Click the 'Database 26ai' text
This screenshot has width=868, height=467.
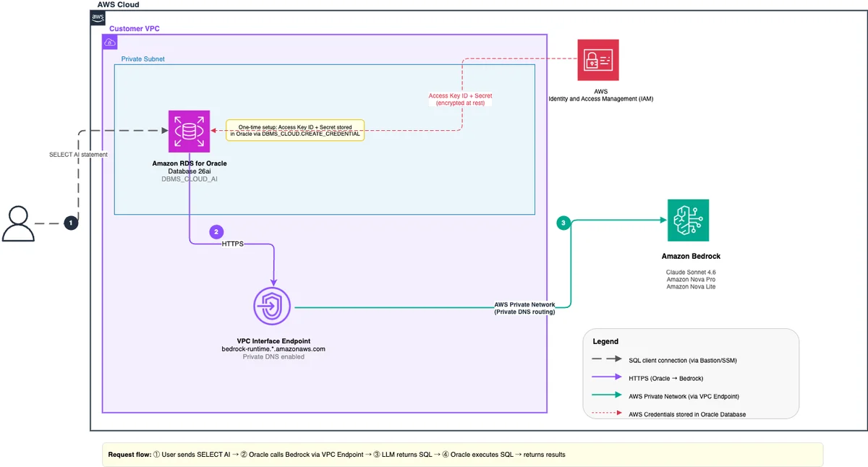[x=189, y=171]
